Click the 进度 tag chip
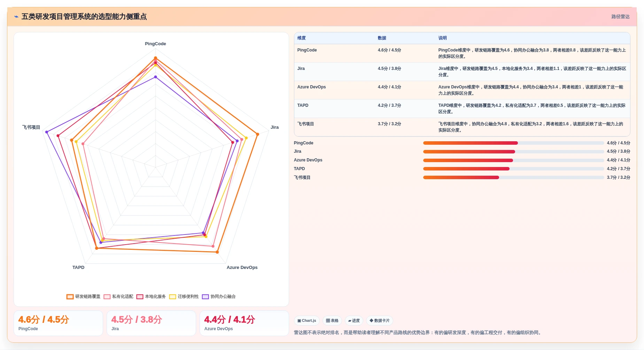 click(x=354, y=321)
